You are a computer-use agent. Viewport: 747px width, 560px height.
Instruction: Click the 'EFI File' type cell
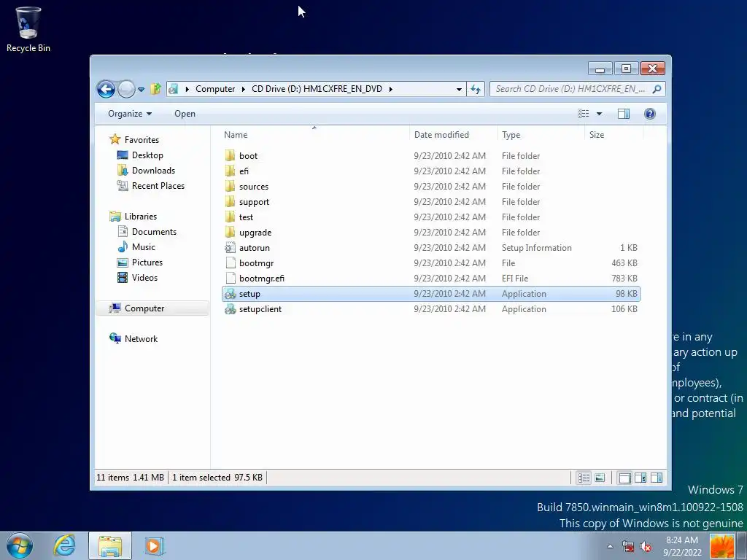click(514, 278)
